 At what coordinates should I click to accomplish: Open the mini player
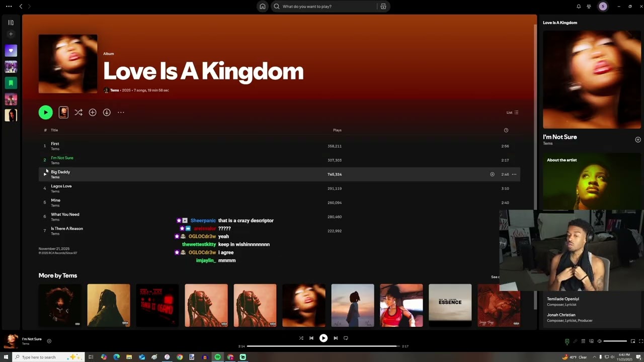633,341
